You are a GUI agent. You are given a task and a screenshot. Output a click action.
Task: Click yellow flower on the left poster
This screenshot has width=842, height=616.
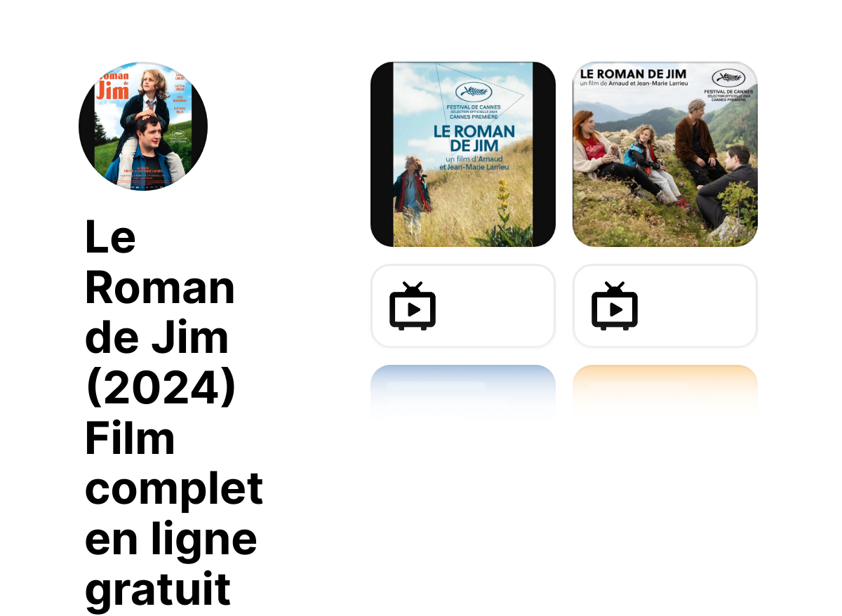[x=502, y=201]
